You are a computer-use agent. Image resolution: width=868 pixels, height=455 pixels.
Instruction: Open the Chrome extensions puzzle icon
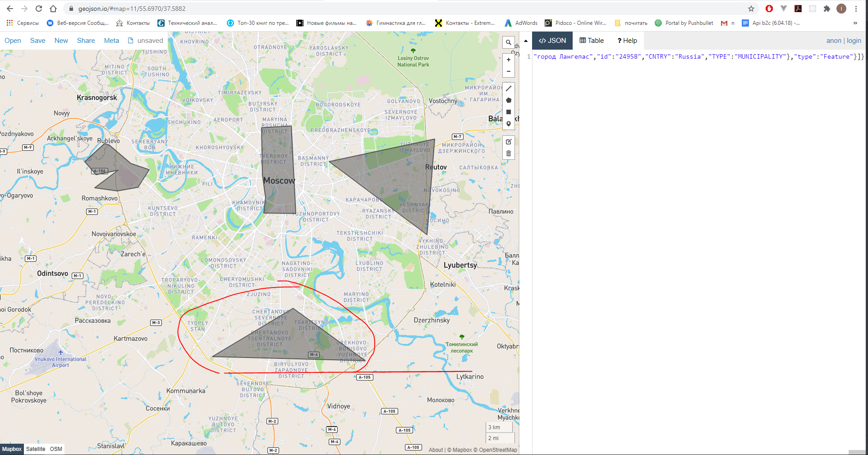(x=827, y=9)
